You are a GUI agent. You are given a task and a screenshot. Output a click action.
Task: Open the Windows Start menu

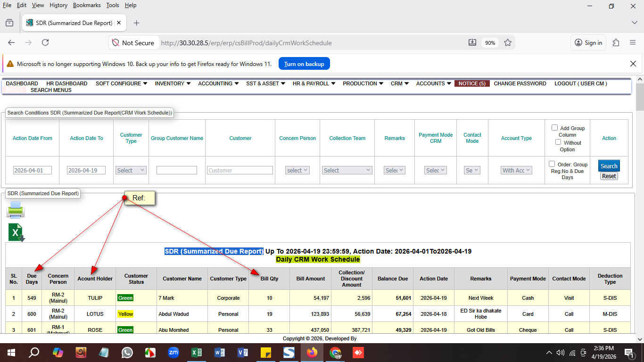pos(11,353)
